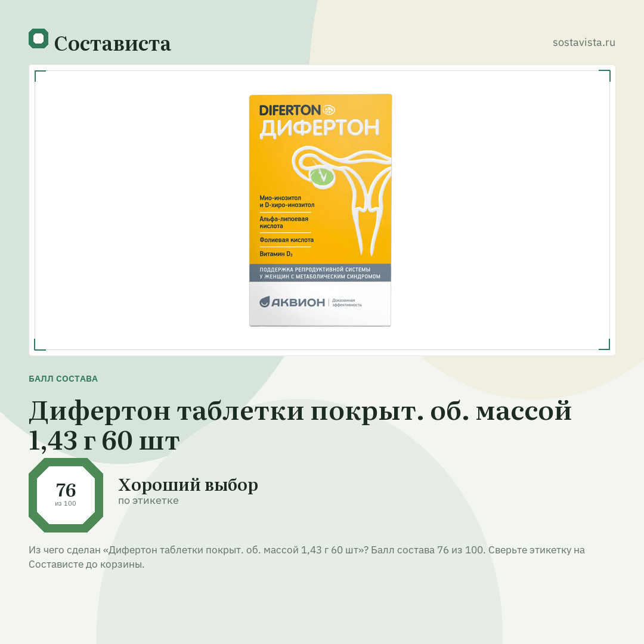Click the grey ПОДДЕРЖКА РЕПРОДУКТИВНОЙ СИСТЕМЫ band
The image size is (644, 644).
[x=320, y=273]
